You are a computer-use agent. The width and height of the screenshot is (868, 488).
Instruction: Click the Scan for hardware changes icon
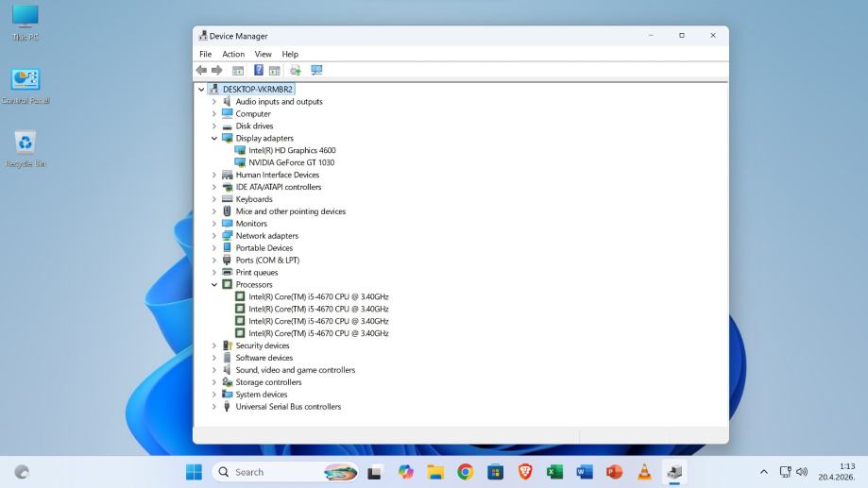tap(295, 70)
